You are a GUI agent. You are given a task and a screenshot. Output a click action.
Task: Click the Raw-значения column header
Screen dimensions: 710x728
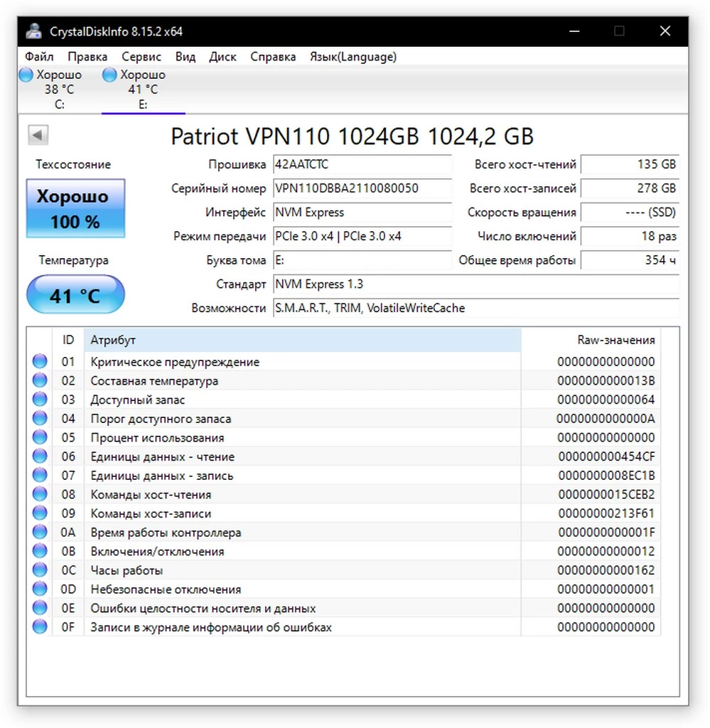(591, 340)
